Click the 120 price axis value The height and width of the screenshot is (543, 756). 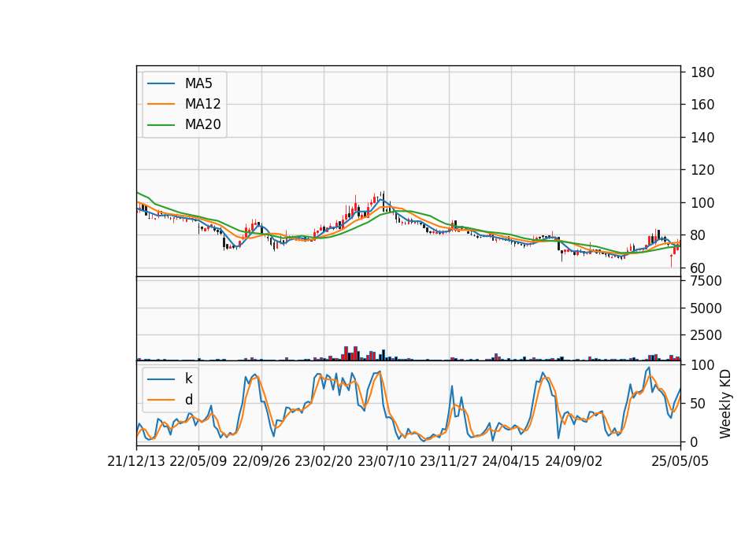tap(702, 171)
